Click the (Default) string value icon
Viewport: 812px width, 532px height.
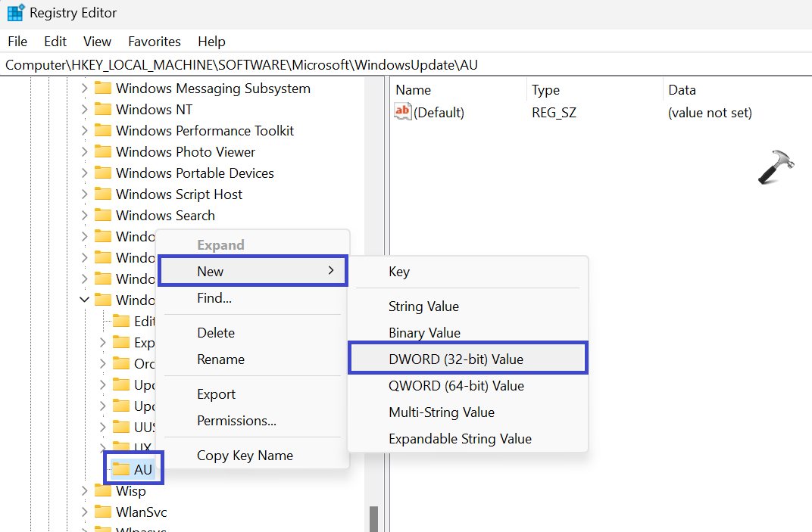(x=403, y=112)
